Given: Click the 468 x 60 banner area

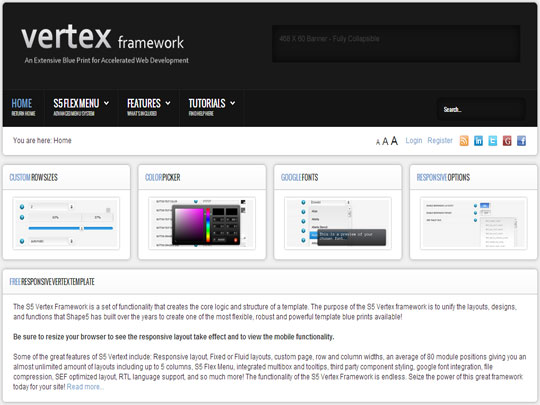Looking at the screenshot, I should [x=396, y=44].
